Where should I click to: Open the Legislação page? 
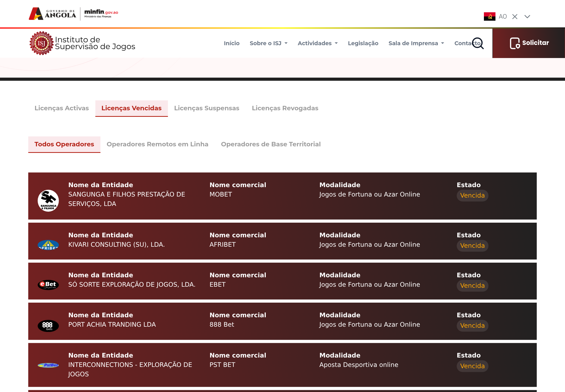coord(363,43)
